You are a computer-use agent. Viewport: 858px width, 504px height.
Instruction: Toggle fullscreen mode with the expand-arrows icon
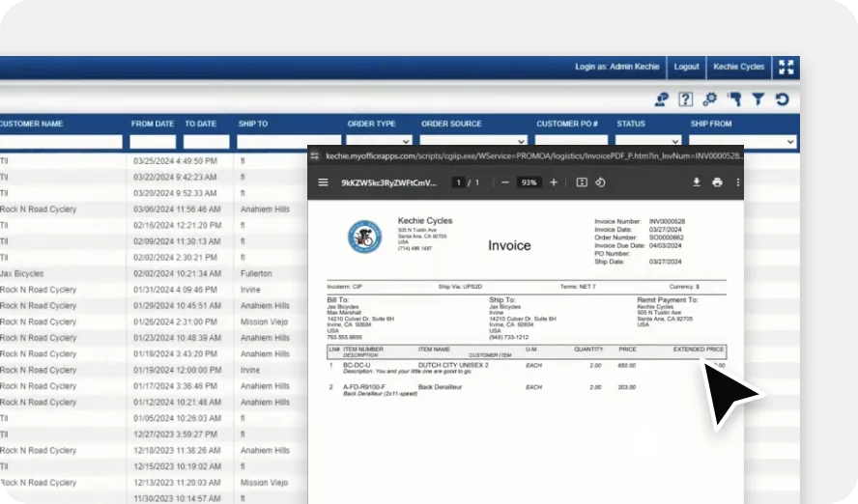(786, 68)
